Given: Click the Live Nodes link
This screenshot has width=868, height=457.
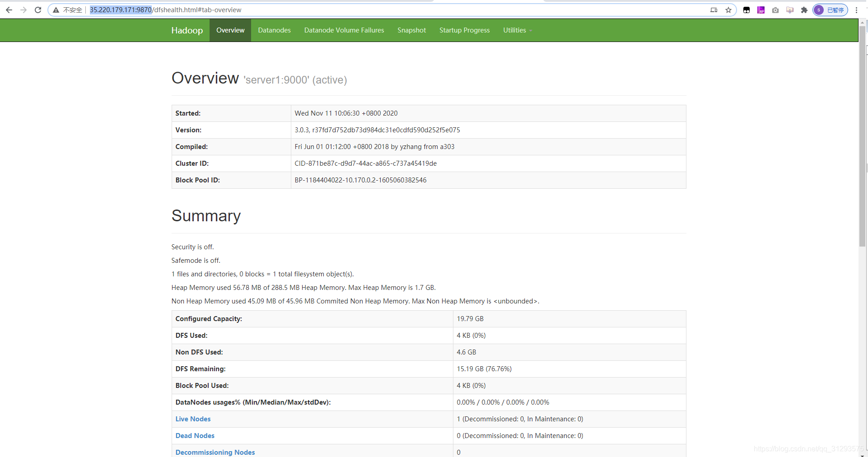Looking at the screenshot, I should click(x=193, y=419).
